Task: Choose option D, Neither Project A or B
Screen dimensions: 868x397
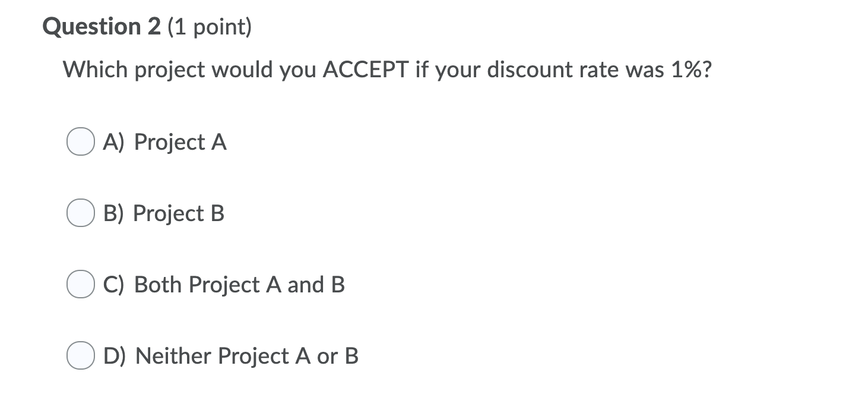Action: 80,355
